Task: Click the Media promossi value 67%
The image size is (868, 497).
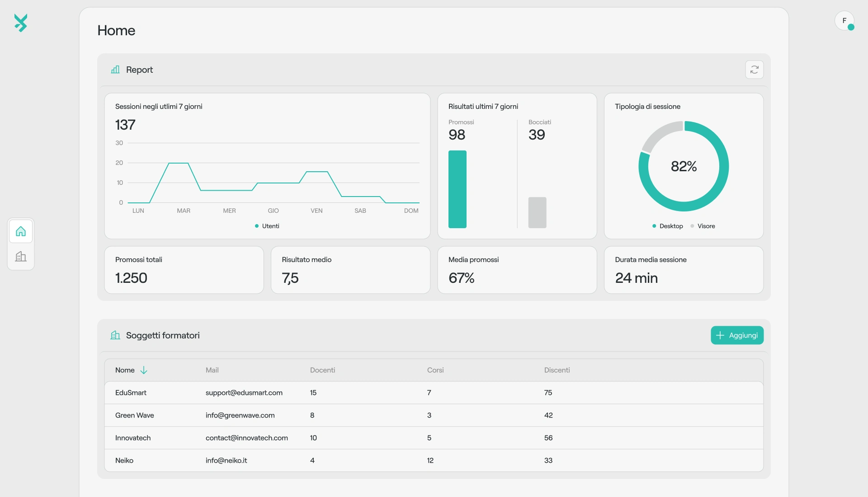Action: point(462,278)
